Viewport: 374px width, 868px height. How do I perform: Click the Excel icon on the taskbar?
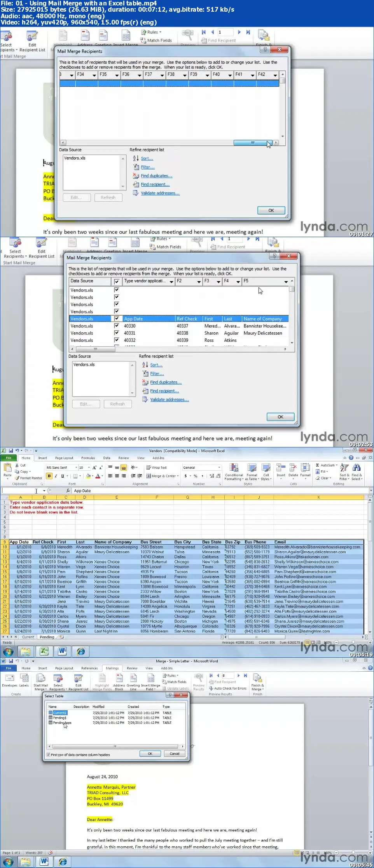[x=44, y=651]
